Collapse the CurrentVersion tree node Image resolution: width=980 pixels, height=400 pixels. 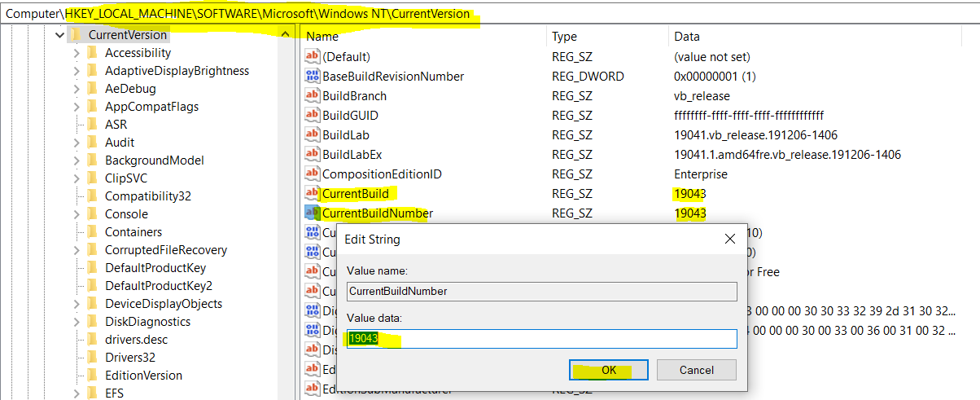pyautogui.click(x=59, y=35)
